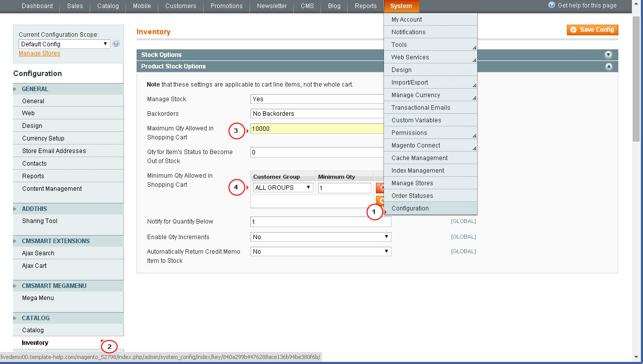Viewport: 643px width, 364px height.
Task: Open Web configuration sidebar tab
Action: coord(68,114)
